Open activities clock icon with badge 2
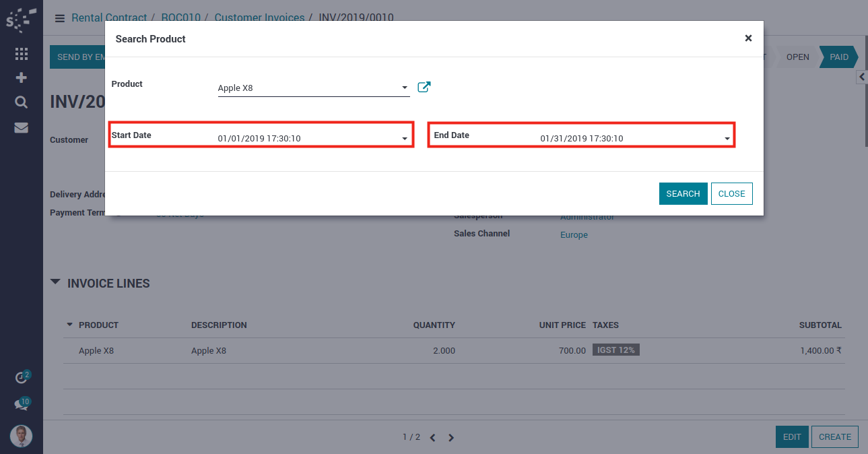The height and width of the screenshot is (454, 868). point(22,377)
